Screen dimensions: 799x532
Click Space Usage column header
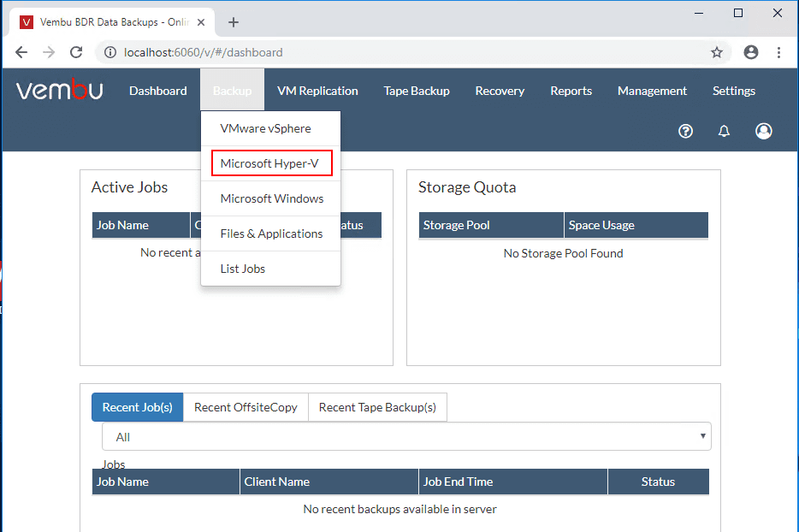[x=636, y=225]
